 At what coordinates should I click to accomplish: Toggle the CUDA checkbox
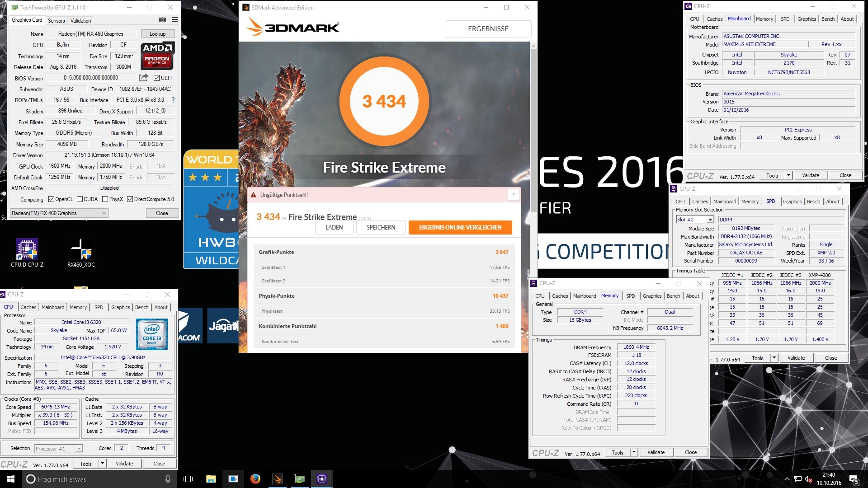(80, 199)
